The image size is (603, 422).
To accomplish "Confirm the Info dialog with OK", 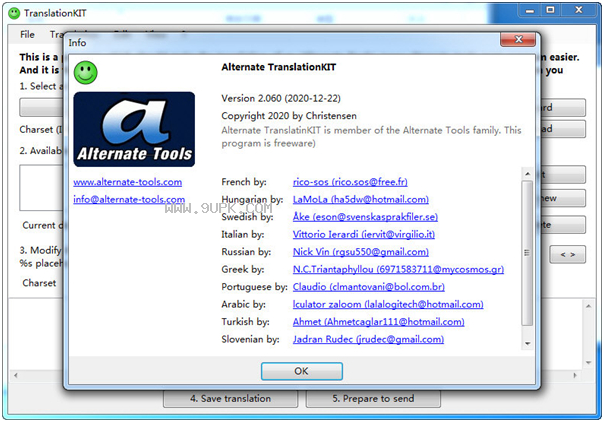I will (302, 371).
